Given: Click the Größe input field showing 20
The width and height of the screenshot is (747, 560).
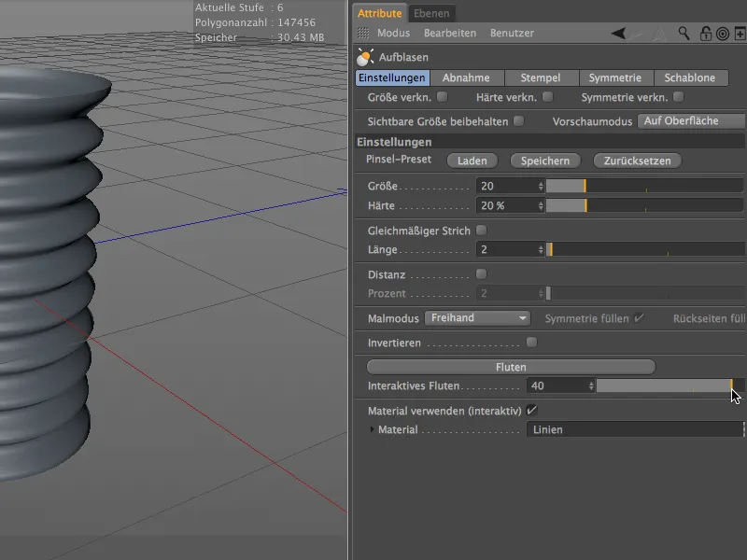Looking at the screenshot, I should [x=507, y=186].
